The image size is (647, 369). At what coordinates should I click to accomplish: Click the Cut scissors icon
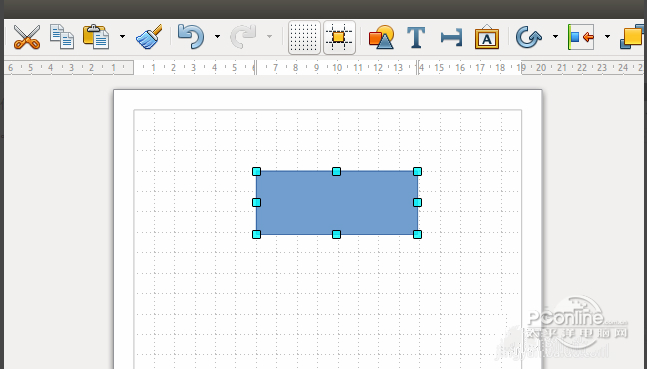(27, 37)
